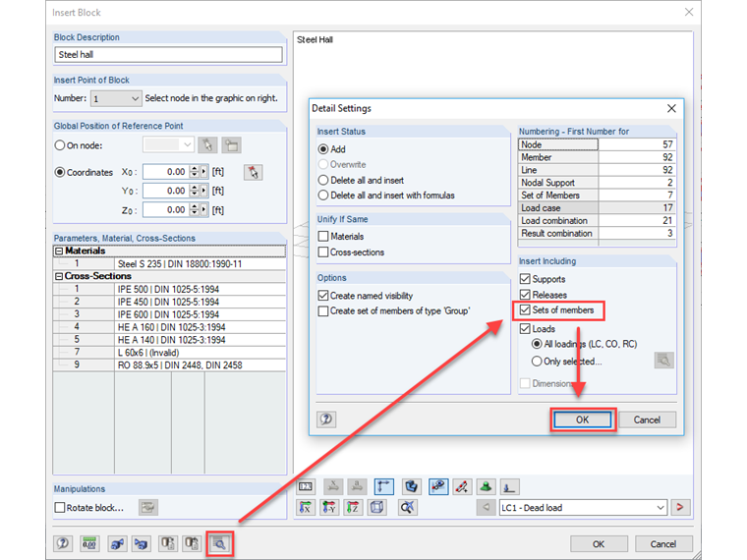Click the X0 coordinate input field
This screenshot has height=560, width=747.
coord(166,172)
